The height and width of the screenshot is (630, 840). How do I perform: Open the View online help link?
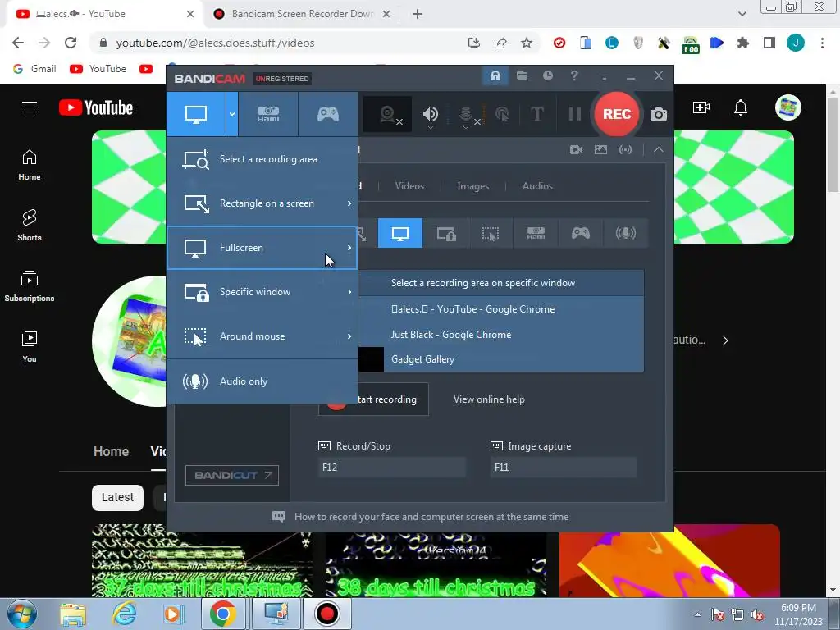(x=489, y=399)
